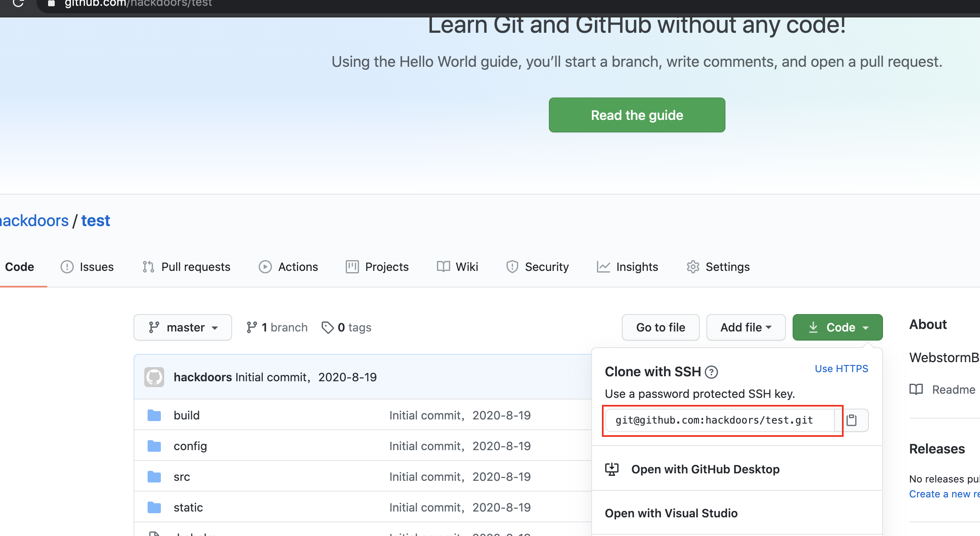View the 1 branch link

[277, 327]
